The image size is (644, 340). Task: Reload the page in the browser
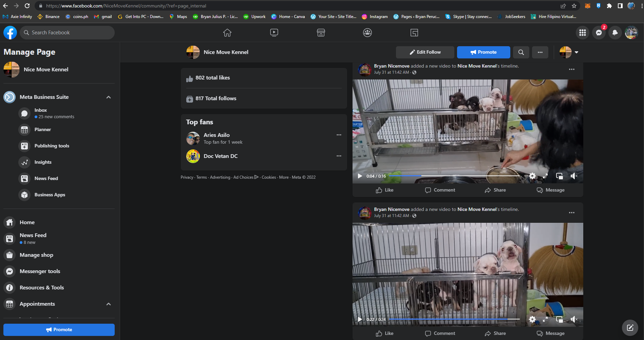pos(27,6)
